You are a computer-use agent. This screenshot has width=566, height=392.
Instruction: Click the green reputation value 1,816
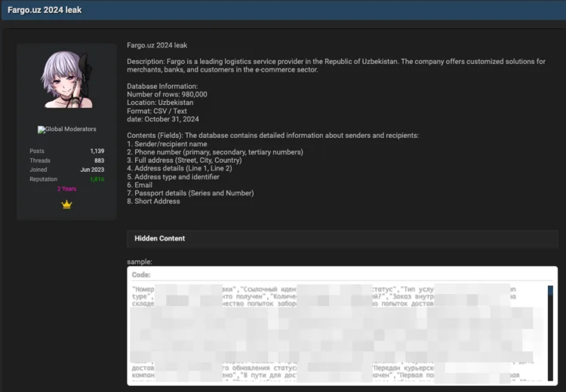[x=97, y=179]
